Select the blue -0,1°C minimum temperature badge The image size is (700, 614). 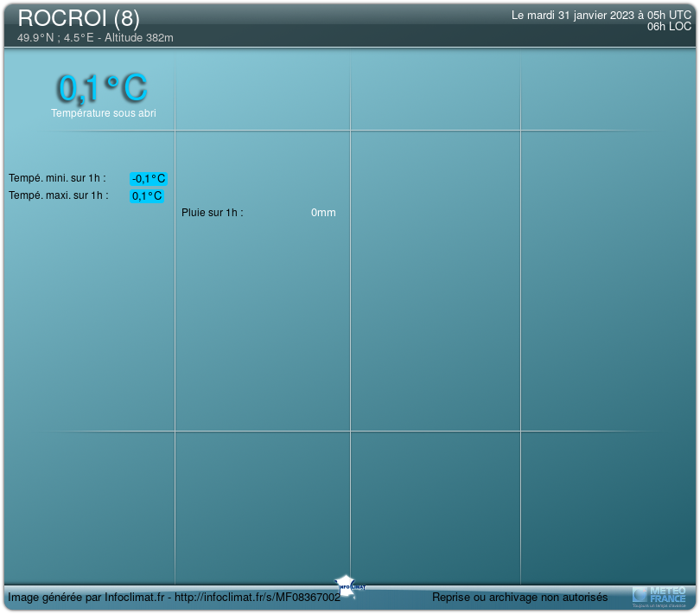(x=148, y=179)
